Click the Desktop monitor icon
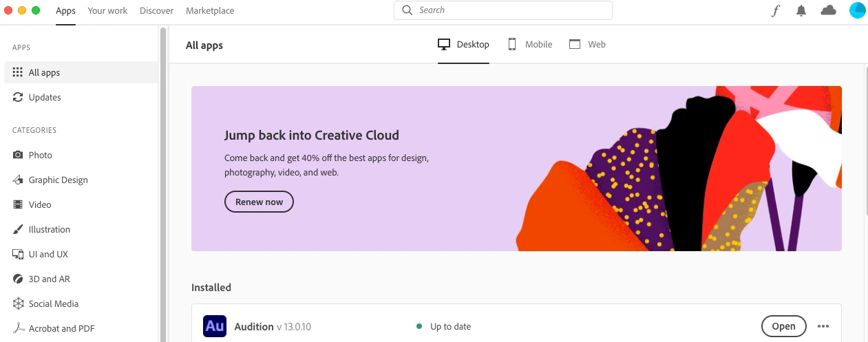868x342 pixels. pyautogui.click(x=444, y=44)
